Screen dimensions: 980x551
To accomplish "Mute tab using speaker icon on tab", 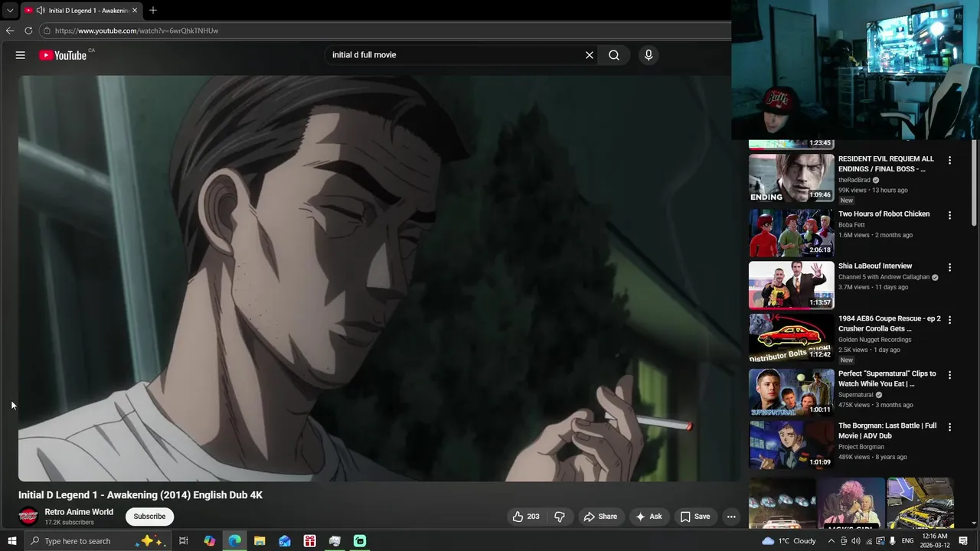I will [41, 11].
